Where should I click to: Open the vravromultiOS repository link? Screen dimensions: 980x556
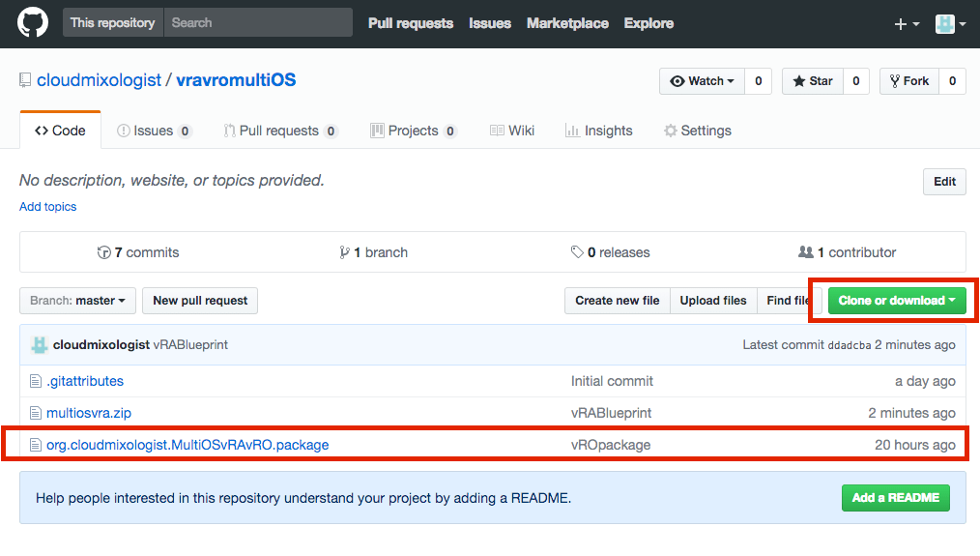(x=236, y=80)
